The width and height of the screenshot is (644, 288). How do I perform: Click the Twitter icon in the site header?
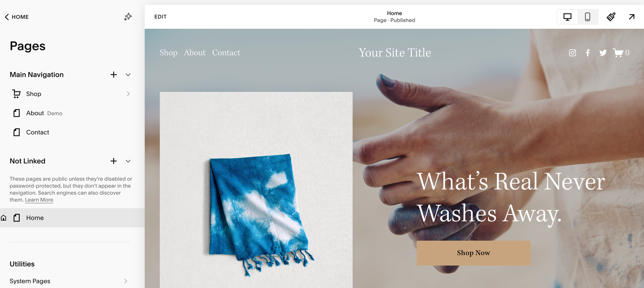tap(603, 53)
